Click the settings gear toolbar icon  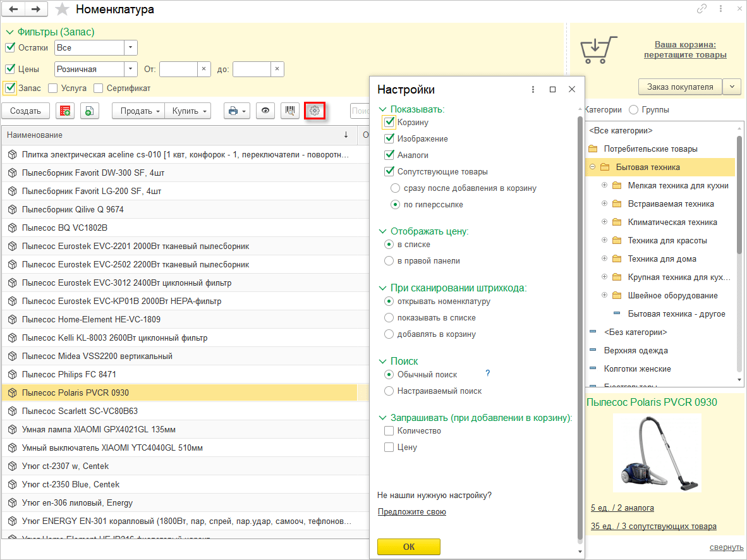[315, 111]
